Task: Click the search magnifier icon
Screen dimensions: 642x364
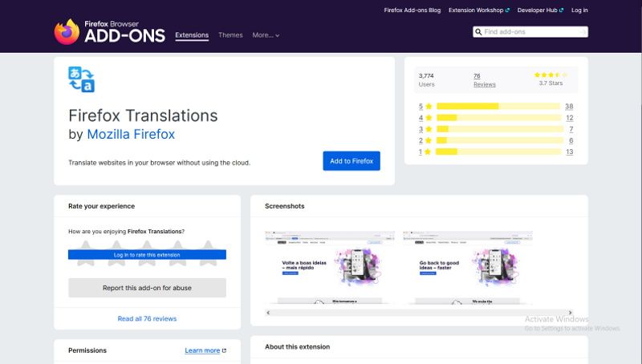Action: pos(478,32)
